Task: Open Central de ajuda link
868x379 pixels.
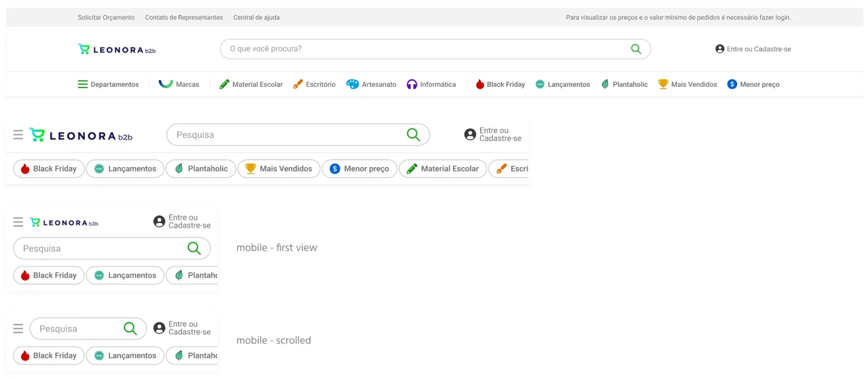Action: (256, 18)
